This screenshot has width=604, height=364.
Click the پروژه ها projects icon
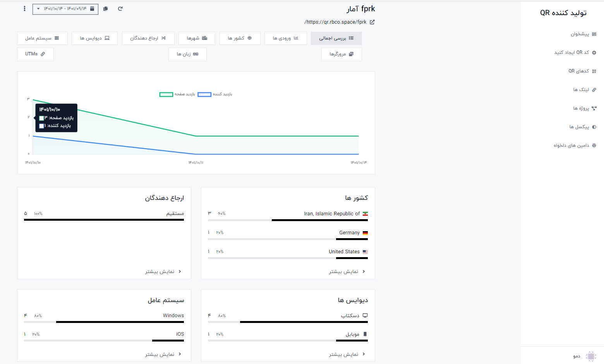tap(594, 108)
